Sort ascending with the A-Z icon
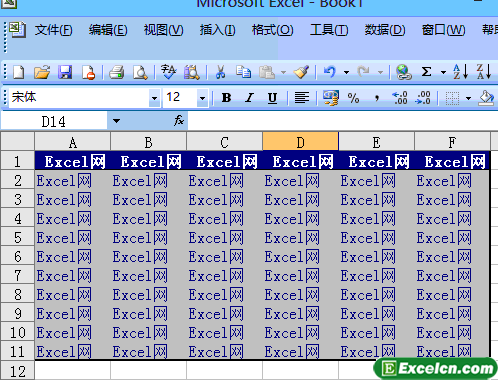The image size is (498, 380). click(x=460, y=72)
